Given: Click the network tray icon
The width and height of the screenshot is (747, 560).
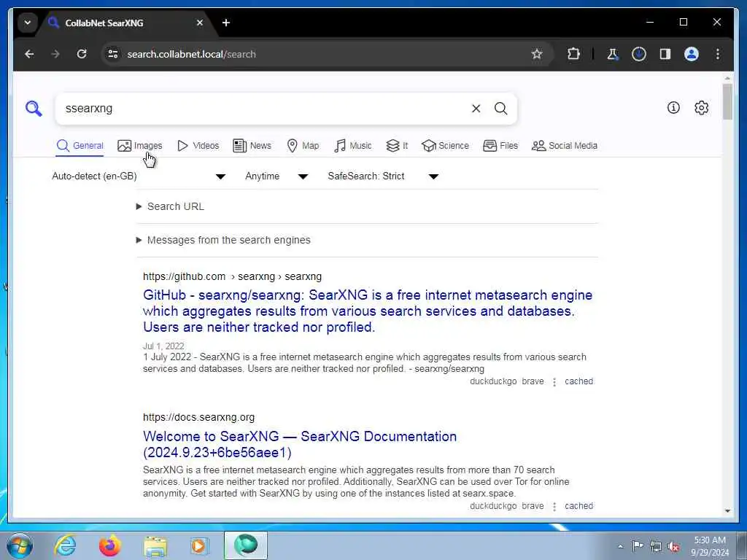Looking at the screenshot, I should click(x=656, y=546).
